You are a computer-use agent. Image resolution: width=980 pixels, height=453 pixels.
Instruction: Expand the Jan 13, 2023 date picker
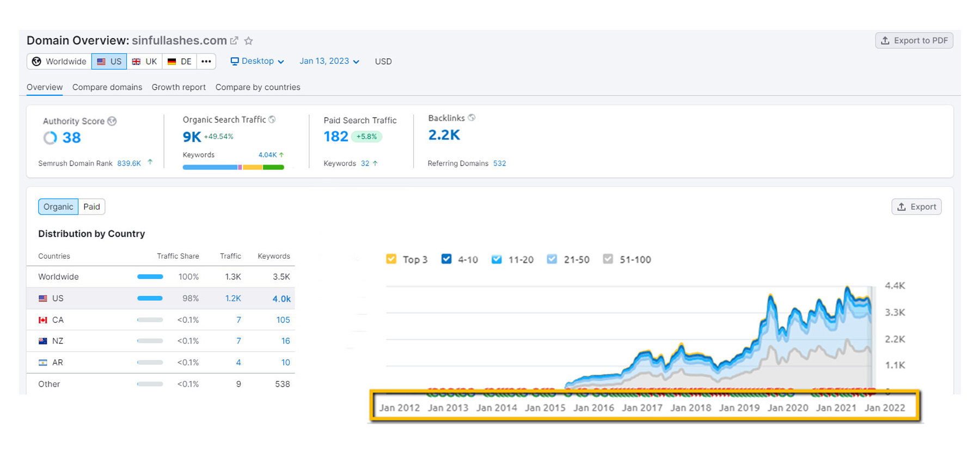[329, 62]
